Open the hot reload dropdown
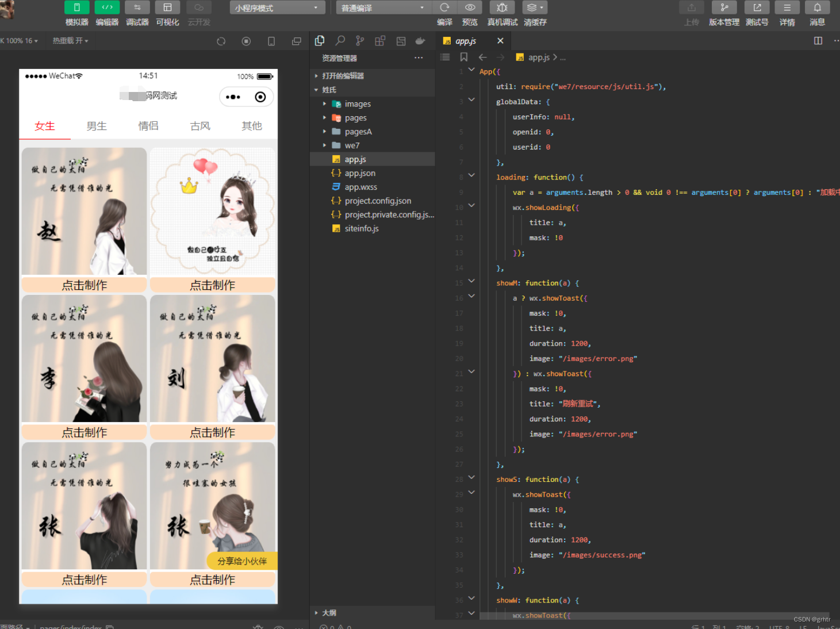The width and height of the screenshot is (840, 629). (x=70, y=41)
